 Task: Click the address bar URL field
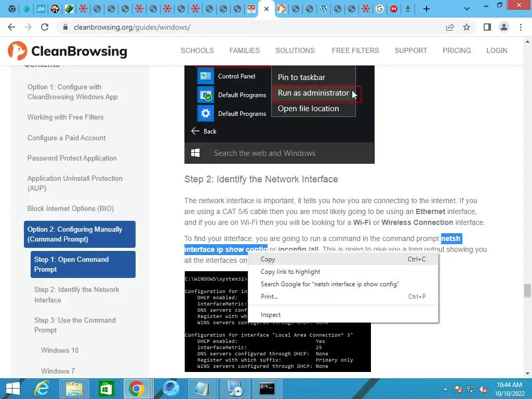pos(251,27)
